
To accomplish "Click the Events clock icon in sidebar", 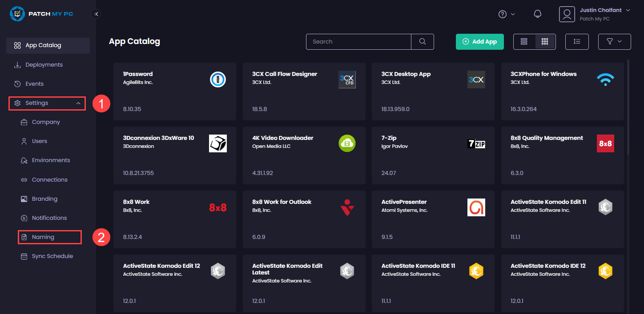I will [17, 84].
